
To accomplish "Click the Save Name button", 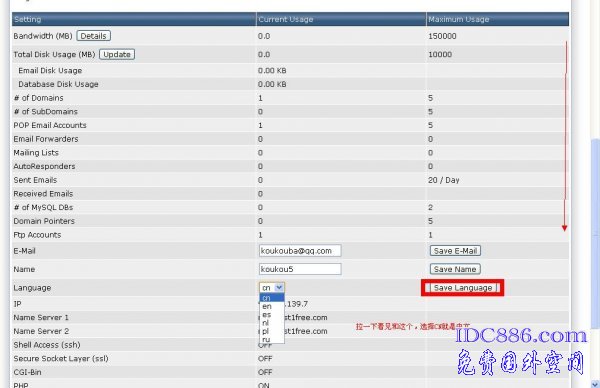I will click(455, 269).
